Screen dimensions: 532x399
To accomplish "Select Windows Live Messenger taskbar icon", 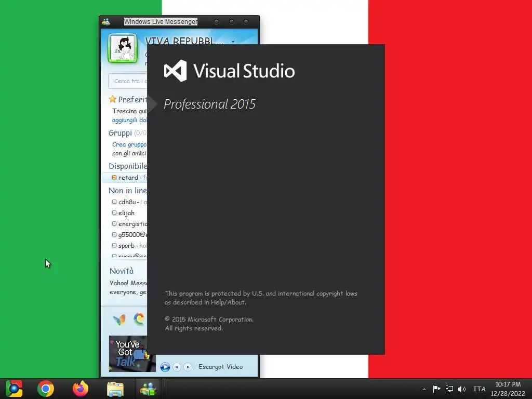I will (148, 389).
